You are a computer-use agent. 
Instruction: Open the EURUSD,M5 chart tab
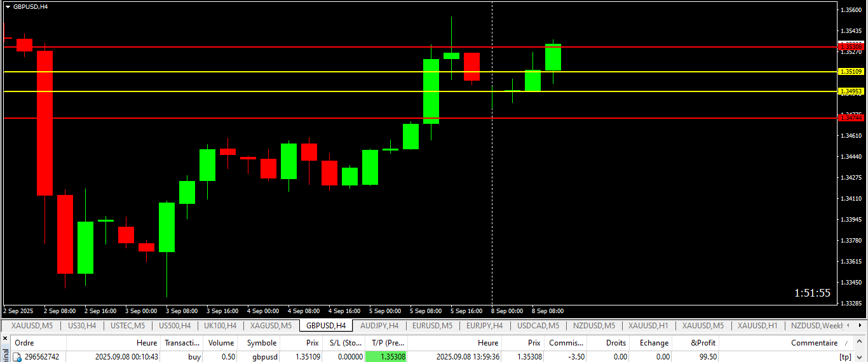tap(432, 326)
